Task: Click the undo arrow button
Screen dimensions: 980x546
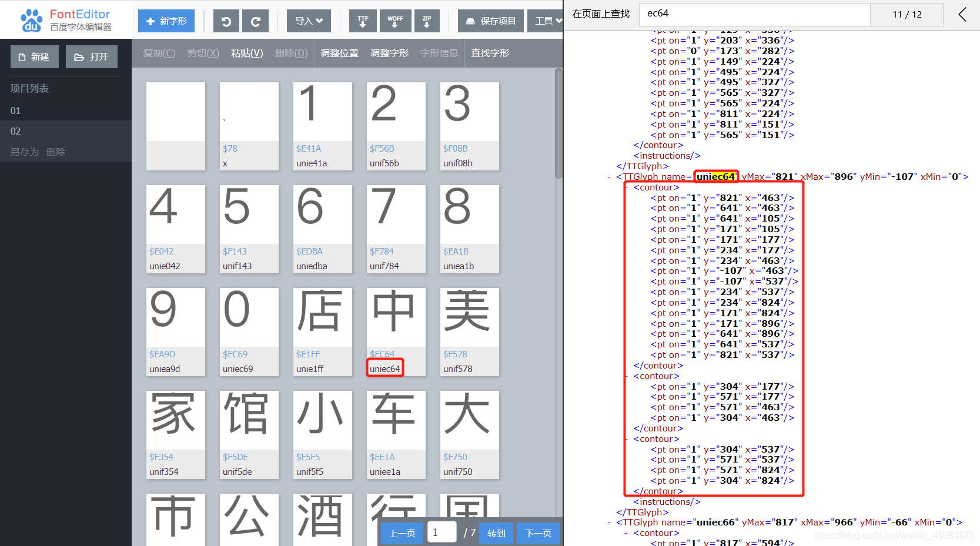Action: coord(226,21)
